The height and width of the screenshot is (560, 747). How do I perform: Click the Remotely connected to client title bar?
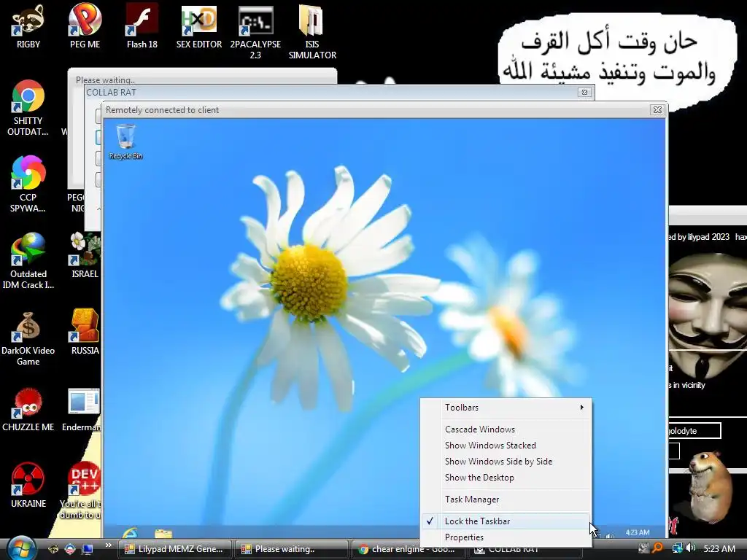[x=384, y=110]
